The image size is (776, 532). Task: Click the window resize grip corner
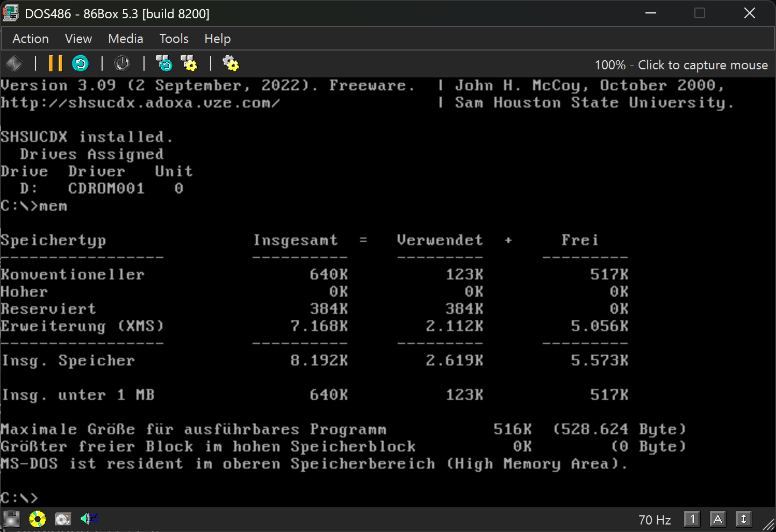click(768, 524)
